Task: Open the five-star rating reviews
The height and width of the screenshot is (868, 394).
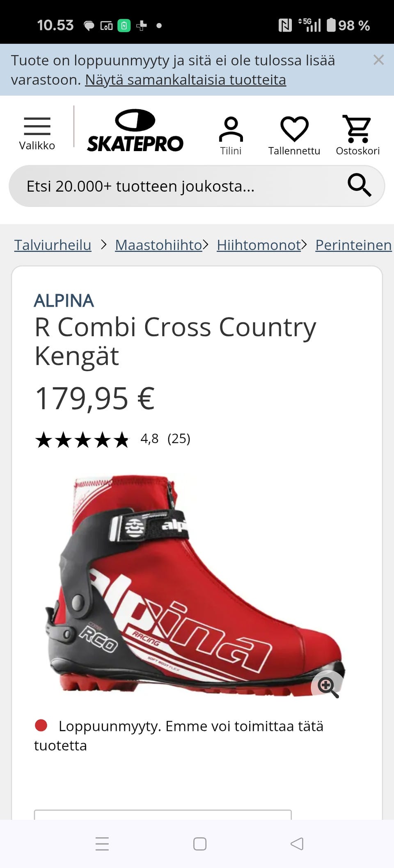Action: coord(82,440)
